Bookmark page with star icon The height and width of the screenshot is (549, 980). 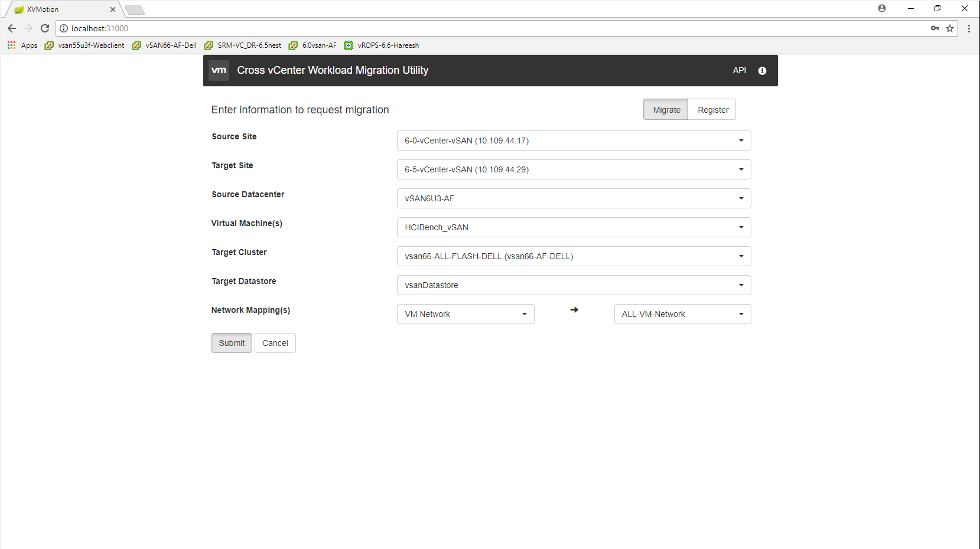tap(950, 28)
